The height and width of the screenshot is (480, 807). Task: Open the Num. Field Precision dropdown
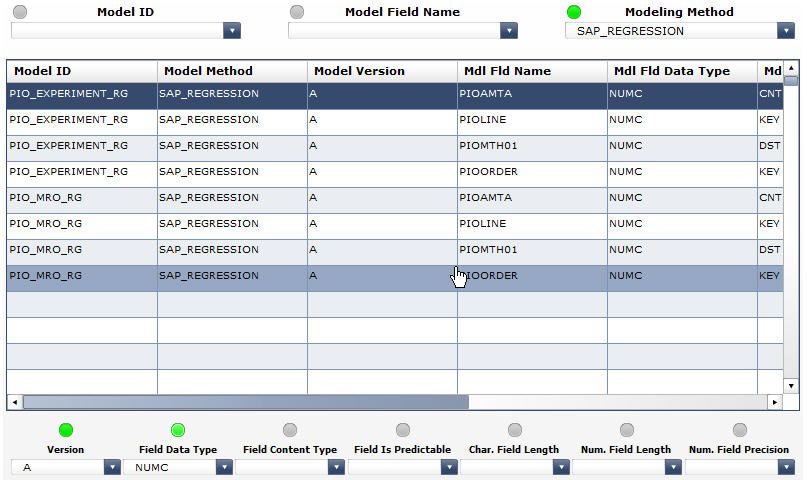[x=786, y=467]
